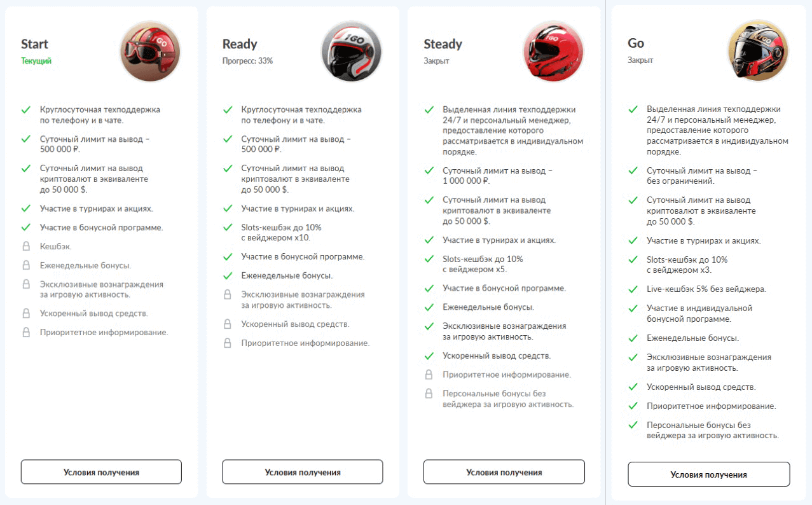This screenshot has height=505, width=812.
Task: Click the lock by Еженедельные бонусы in Start card
Action: 26,265
